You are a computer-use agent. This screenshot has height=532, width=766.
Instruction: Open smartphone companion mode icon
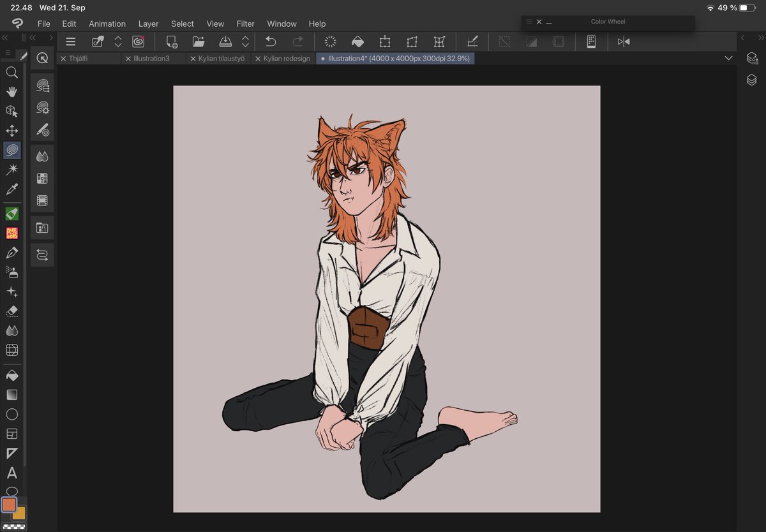pyautogui.click(x=591, y=42)
